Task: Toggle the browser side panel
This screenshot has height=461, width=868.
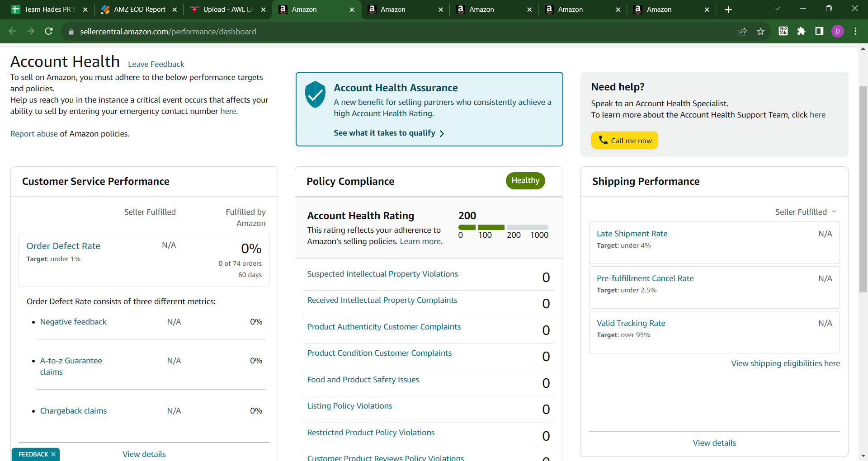Action: [819, 31]
